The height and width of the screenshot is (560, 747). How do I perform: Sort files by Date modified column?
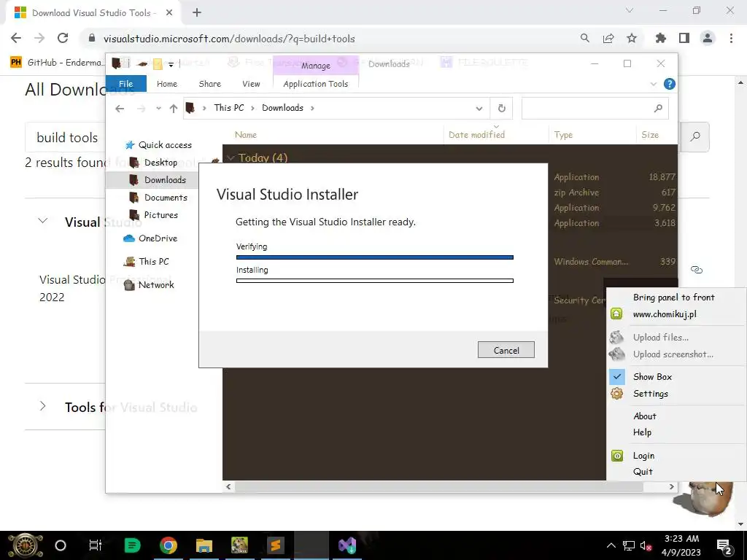click(x=477, y=135)
